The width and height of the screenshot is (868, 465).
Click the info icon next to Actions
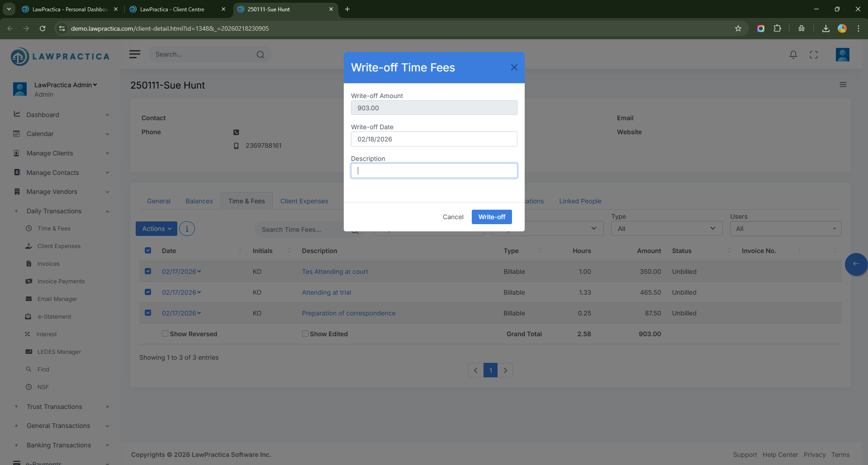pos(187,229)
